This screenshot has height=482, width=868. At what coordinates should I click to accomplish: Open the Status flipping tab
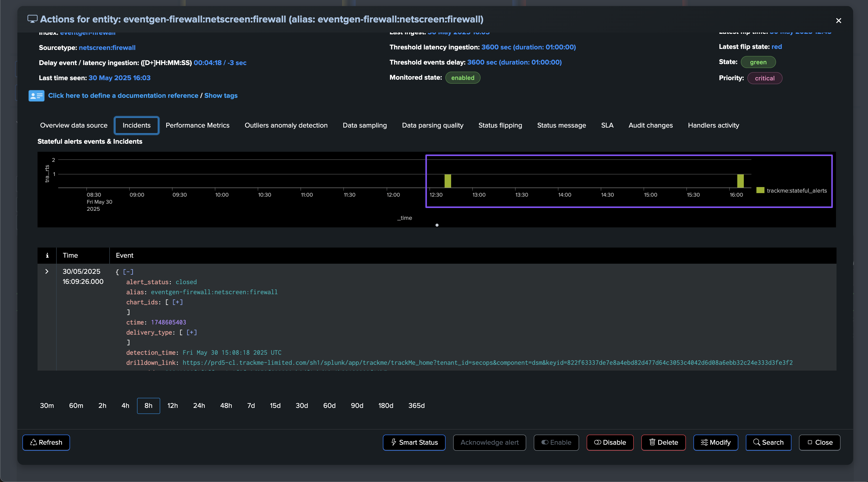coord(500,125)
